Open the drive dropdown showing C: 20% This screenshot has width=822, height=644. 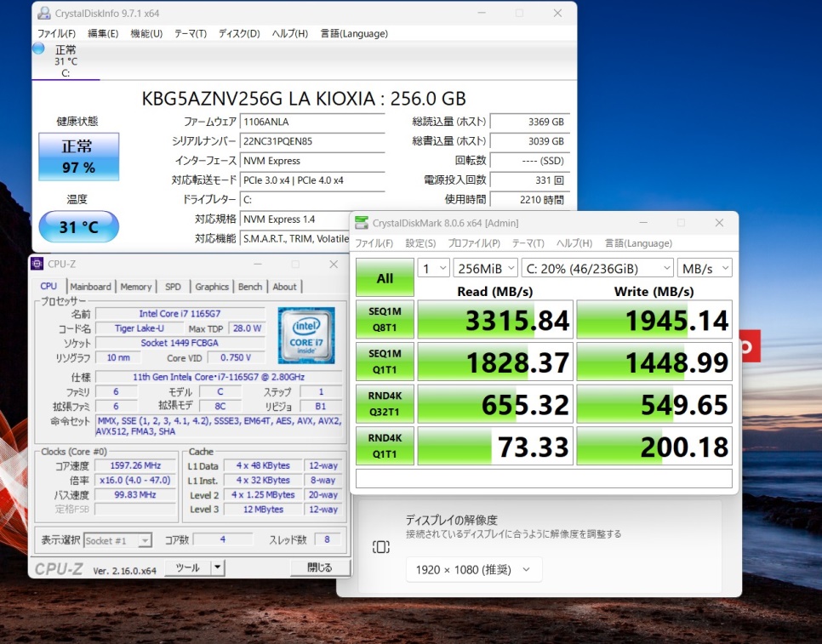pyautogui.click(x=597, y=268)
